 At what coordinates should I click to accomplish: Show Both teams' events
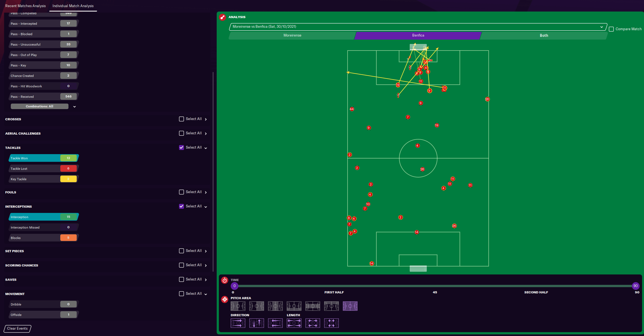(x=544, y=35)
